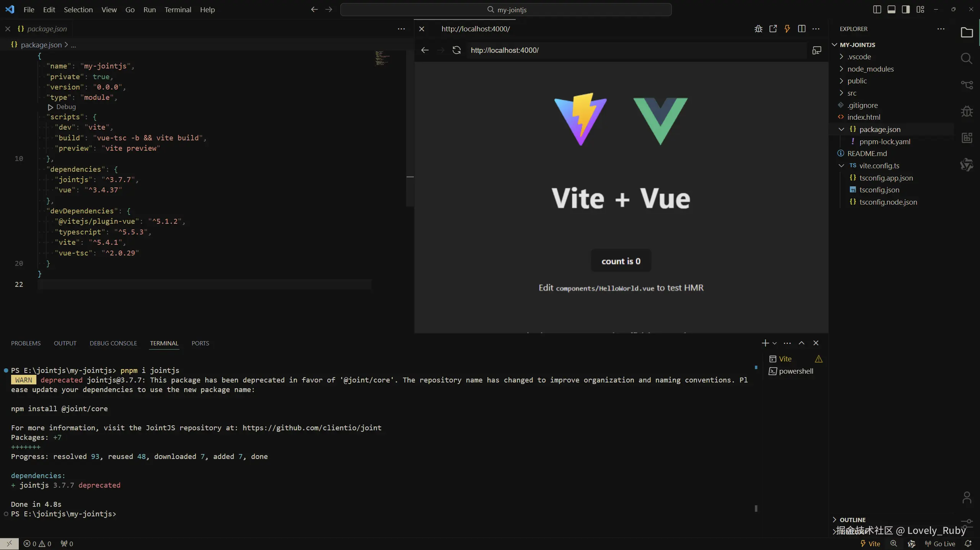
Task: Open more actions for the browser preview tab
Action: pos(816,29)
